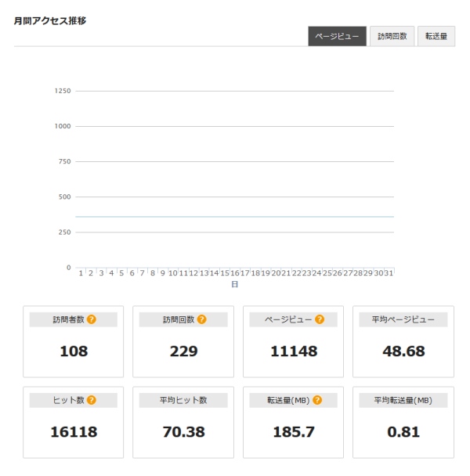Open help icon next to 訪問者数
The width and height of the screenshot is (470, 476).
(92, 319)
